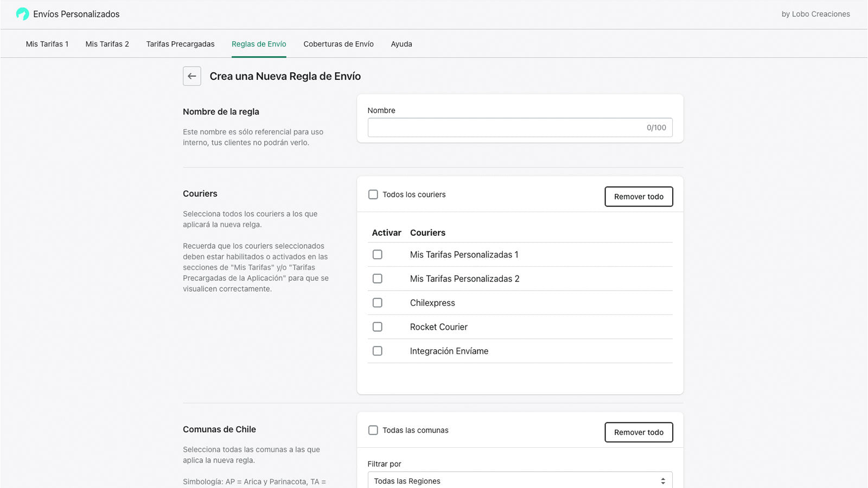Screen dimensions: 868x488
Task: Check Mis Tarifas Personalizadas 1
Action: [x=377, y=254]
